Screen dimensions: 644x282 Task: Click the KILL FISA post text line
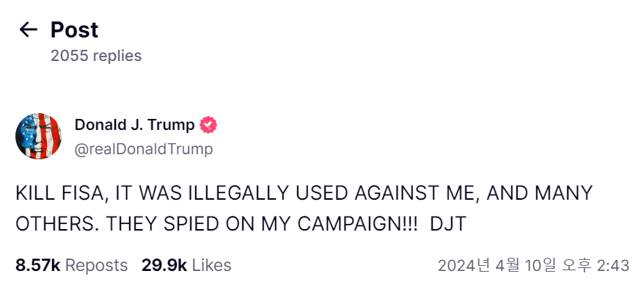pos(304,194)
